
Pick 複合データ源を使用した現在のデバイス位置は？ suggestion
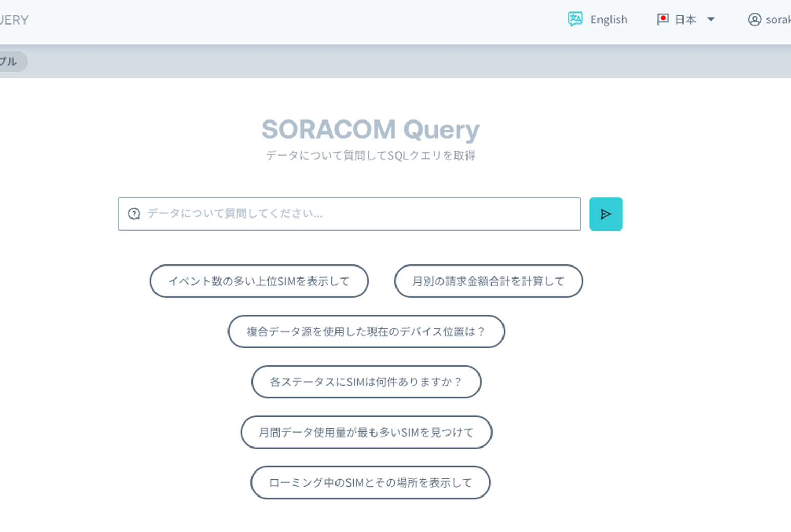pos(366,332)
